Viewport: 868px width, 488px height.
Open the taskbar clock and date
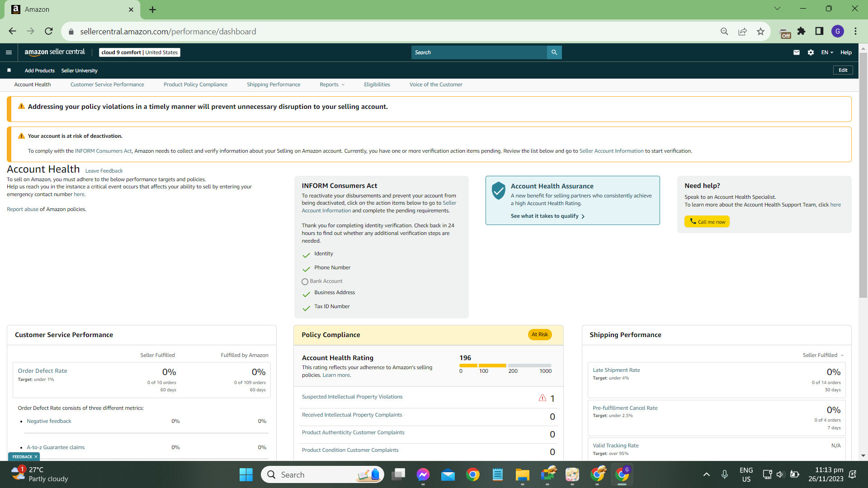point(826,474)
